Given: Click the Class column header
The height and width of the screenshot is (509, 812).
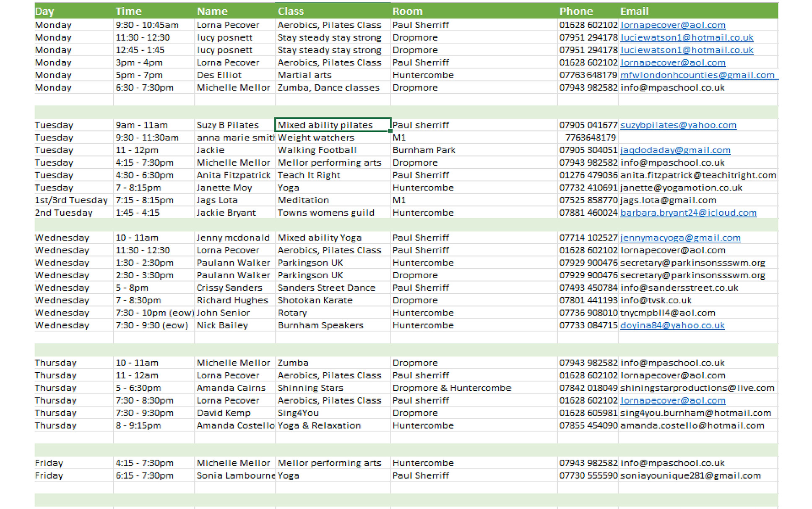Looking at the screenshot, I should tap(333, 11).
